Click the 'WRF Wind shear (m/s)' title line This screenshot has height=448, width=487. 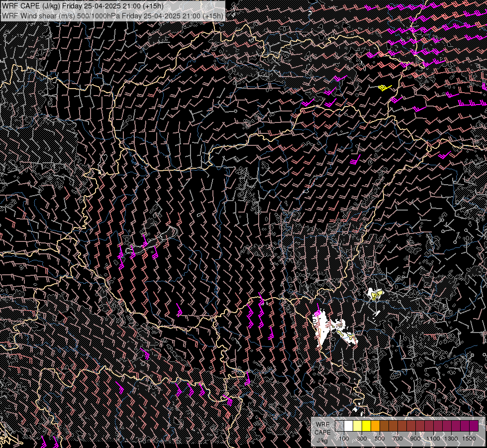coord(112,16)
